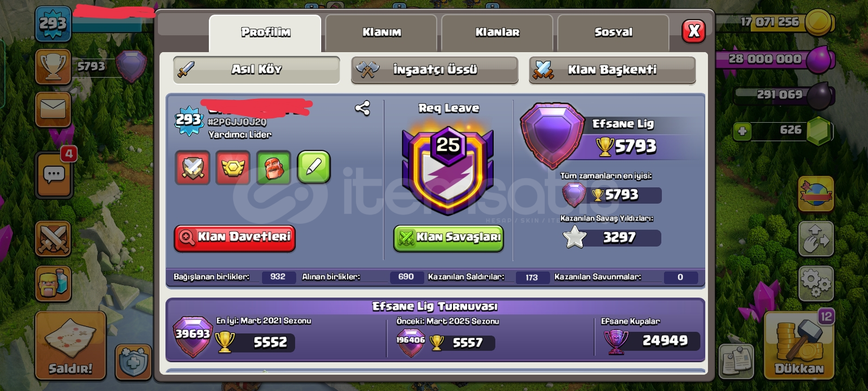Screen dimensions: 868x391
Task: Click the green pencil edit icon
Action: [x=314, y=167]
